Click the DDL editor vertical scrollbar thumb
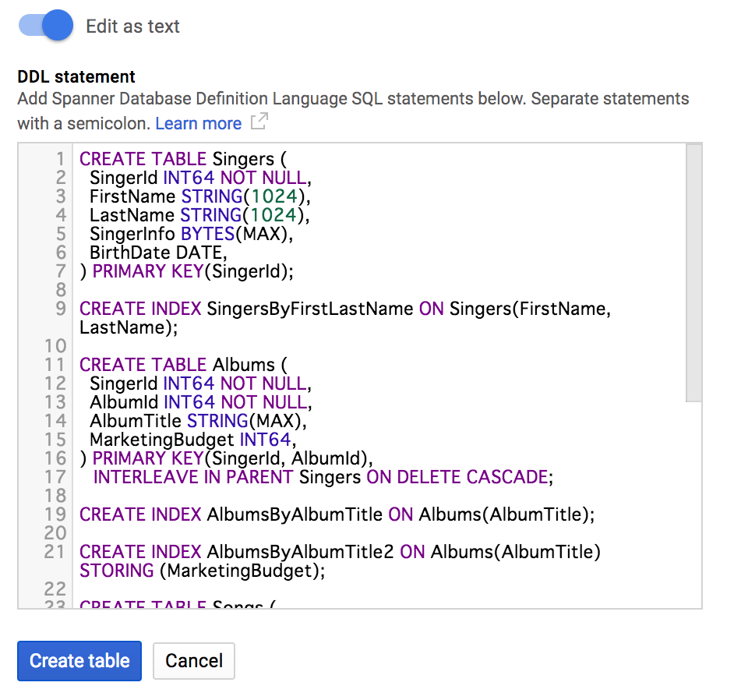Screen dimensions: 734x700 pos(693,273)
